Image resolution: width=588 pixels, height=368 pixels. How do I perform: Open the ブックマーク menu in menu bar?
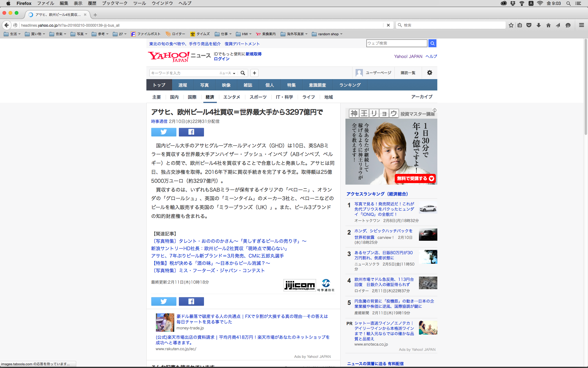(x=115, y=3)
